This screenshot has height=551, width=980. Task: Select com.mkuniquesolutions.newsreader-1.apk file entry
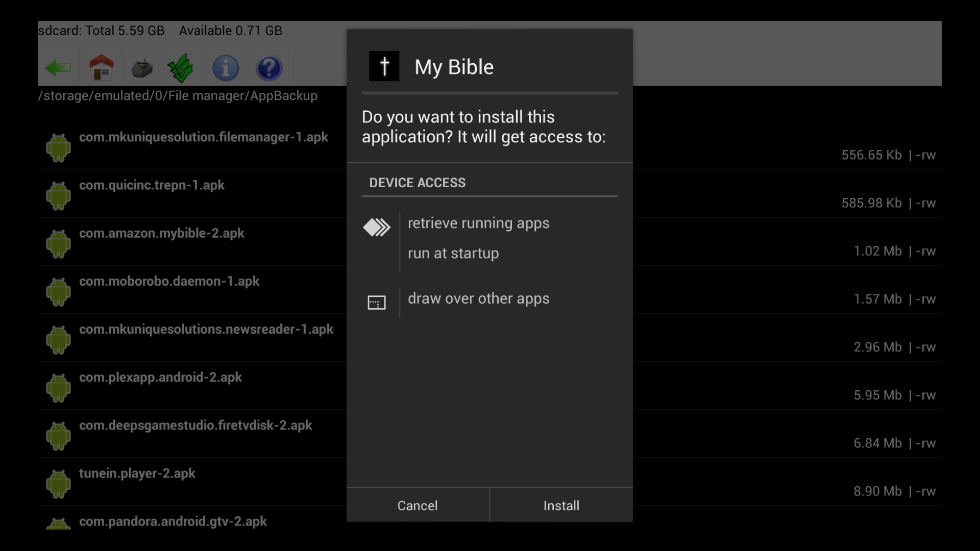tap(206, 329)
